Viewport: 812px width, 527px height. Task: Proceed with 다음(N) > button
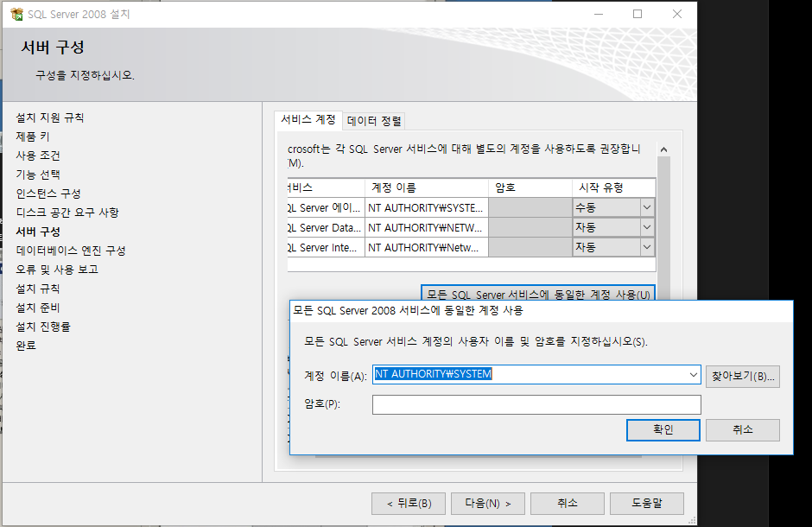point(488,503)
